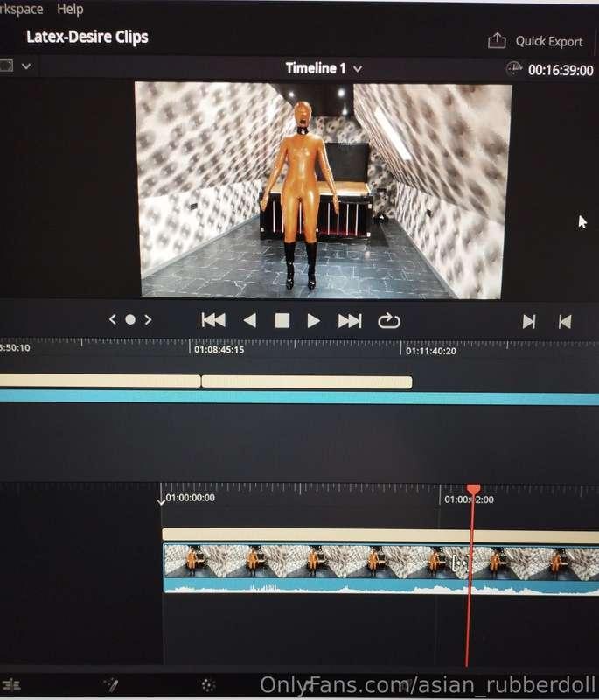Click upper timeline ruler at 01:11:40:20
599x700 pixels.
click(431, 351)
